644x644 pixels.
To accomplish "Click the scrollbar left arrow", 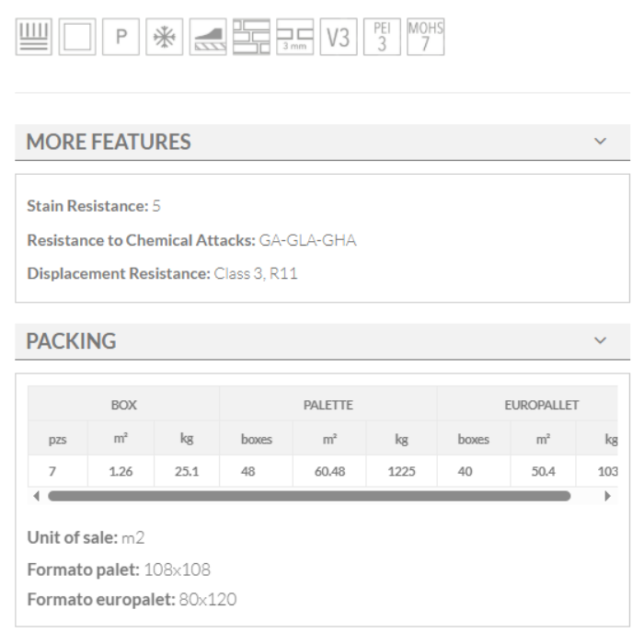I will (37, 496).
